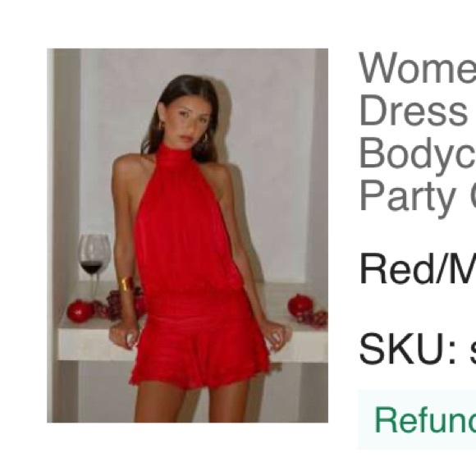Click the wine glass in the product photo
The height and width of the screenshot is (476, 476).
click(94, 265)
